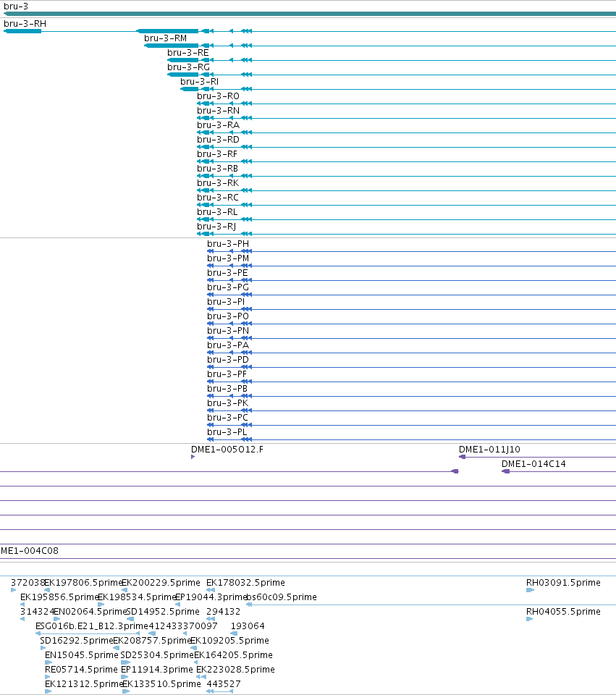Viewport: 616px width, 695px height.
Task: Select the bru-3-PM protein label
Action: point(228,258)
